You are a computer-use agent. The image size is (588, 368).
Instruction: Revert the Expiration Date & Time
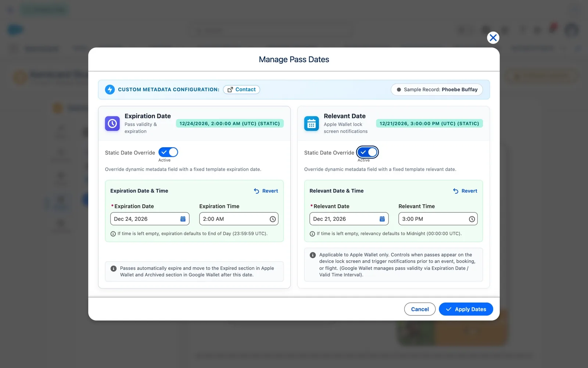[266, 191]
